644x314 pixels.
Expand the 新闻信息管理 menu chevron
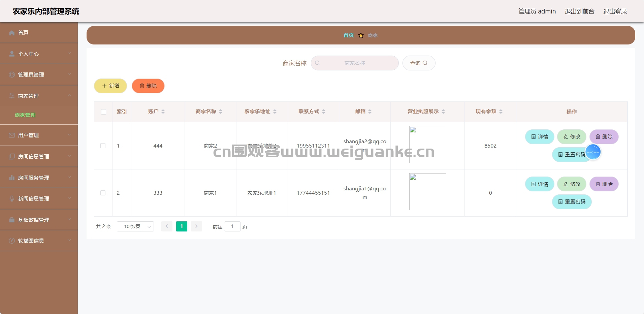coord(69,198)
